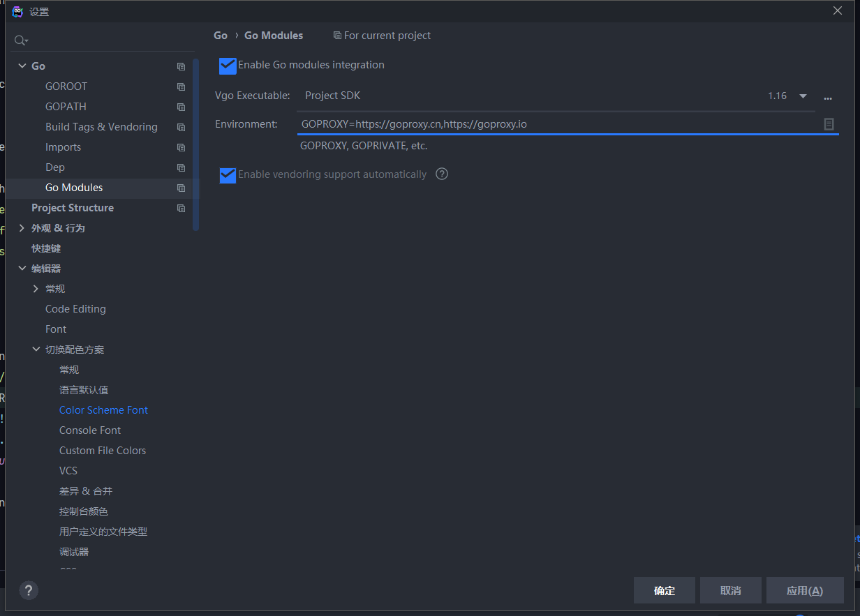Open the Vgo Executable SDK dropdown arrow

click(x=803, y=96)
